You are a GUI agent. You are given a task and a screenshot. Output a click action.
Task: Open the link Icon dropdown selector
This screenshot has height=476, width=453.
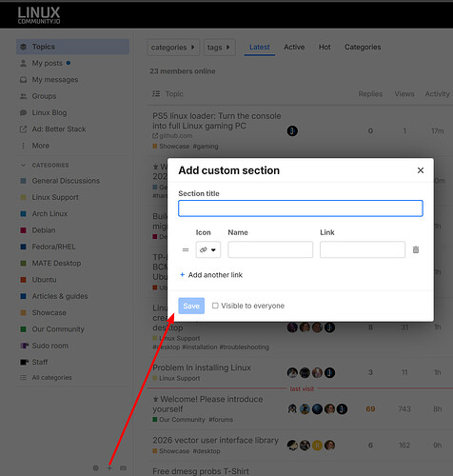click(208, 249)
